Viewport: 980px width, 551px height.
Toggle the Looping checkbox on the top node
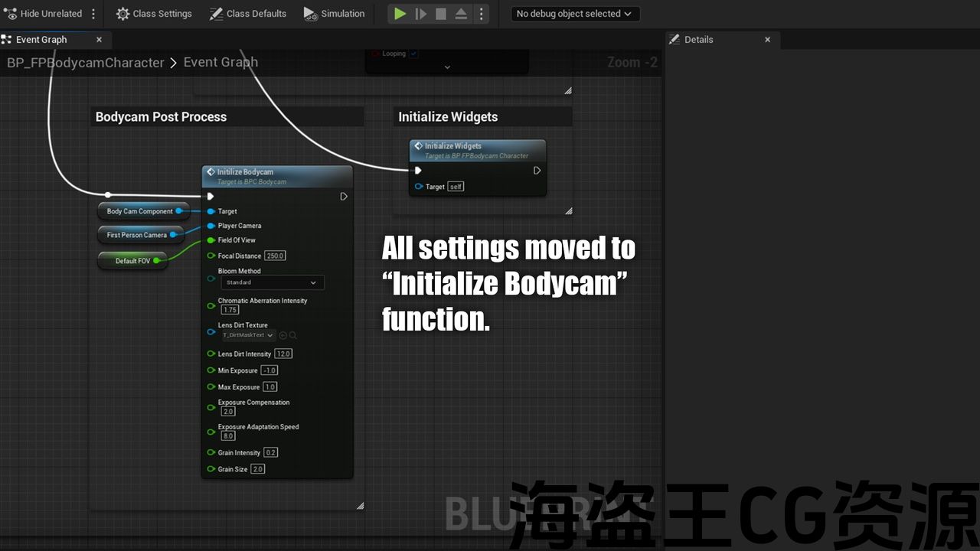(414, 54)
